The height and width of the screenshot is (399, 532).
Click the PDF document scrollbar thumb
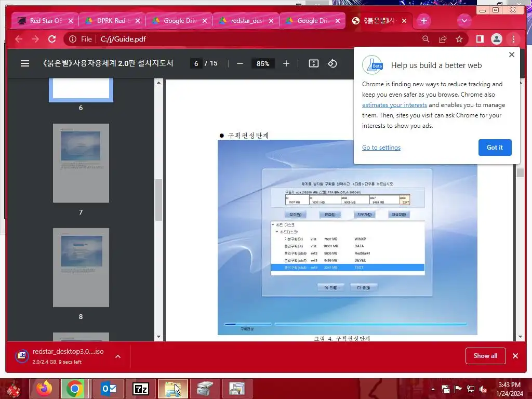tap(520, 172)
